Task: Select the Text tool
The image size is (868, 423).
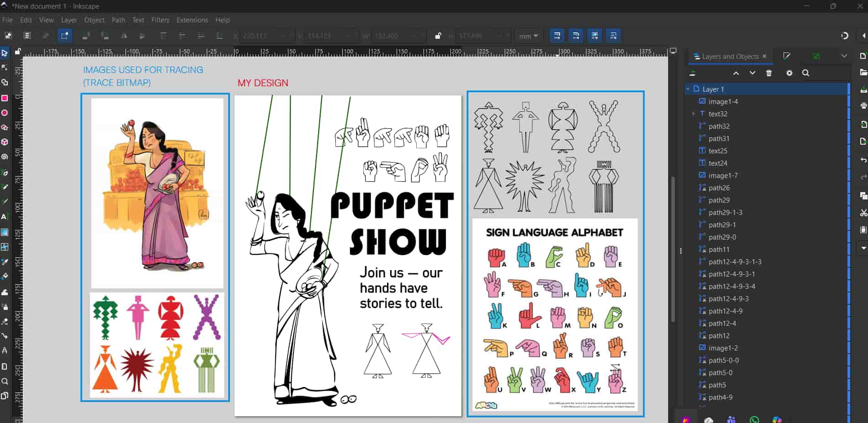Action: point(5,217)
